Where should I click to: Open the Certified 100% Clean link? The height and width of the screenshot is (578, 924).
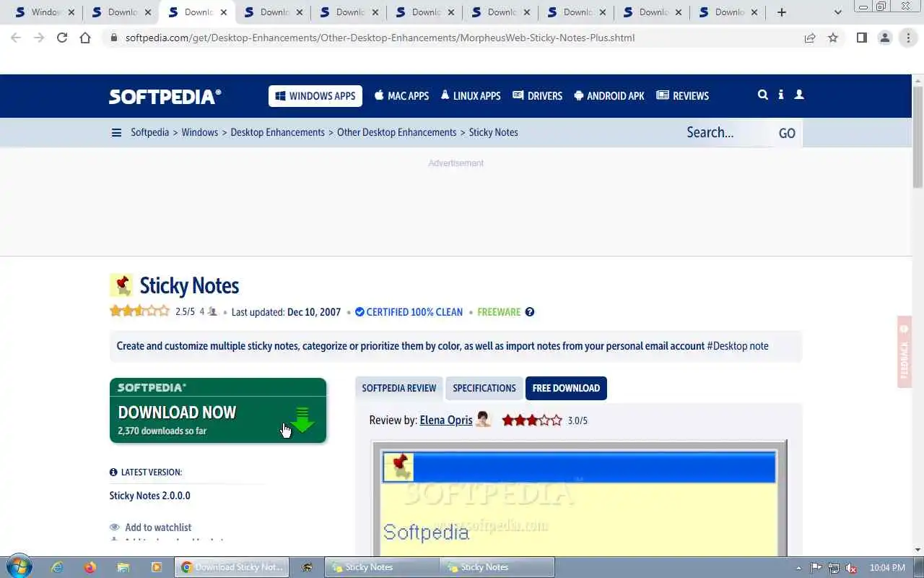click(409, 312)
